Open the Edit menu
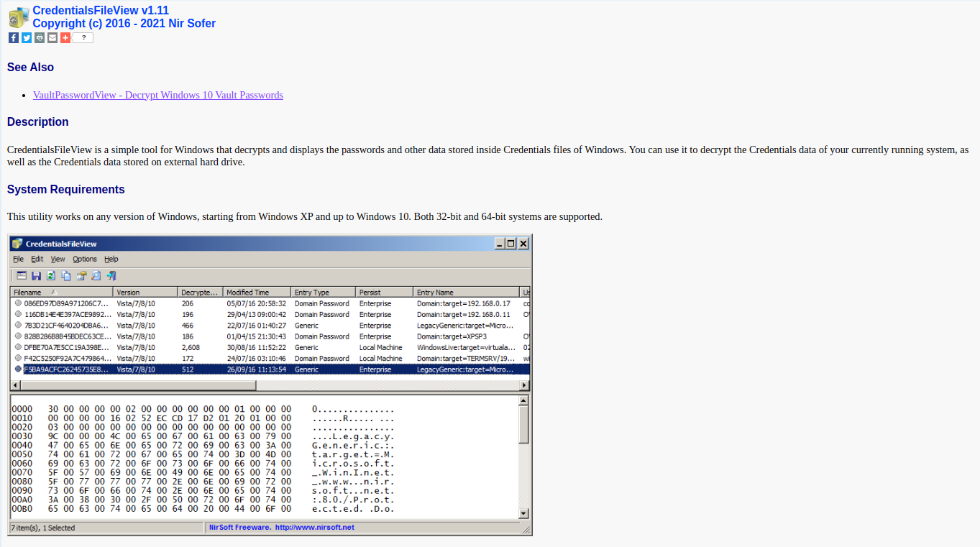 click(x=37, y=259)
